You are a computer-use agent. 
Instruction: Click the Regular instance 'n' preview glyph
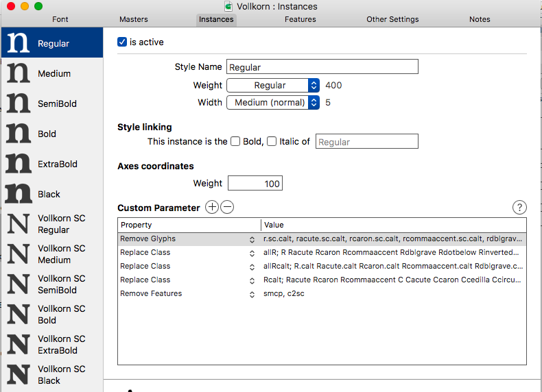18,42
